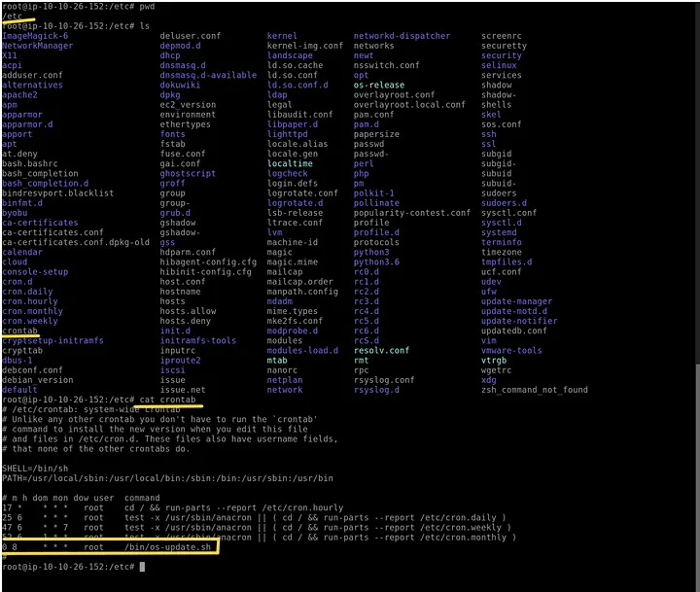Viewport: 700px width, 592px height.
Task: Click the PATH variable line in crontab
Action: click(x=167, y=478)
